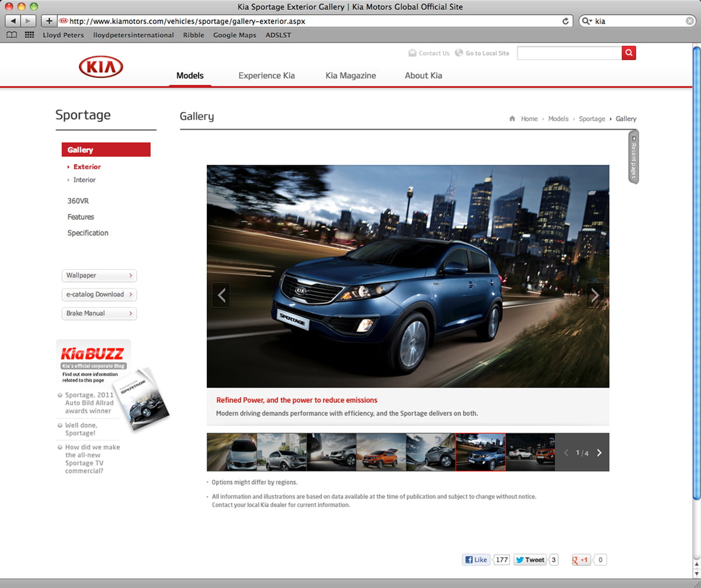701x588 pixels.
Task: Click the site search text field
Action: tap(569, 53)
